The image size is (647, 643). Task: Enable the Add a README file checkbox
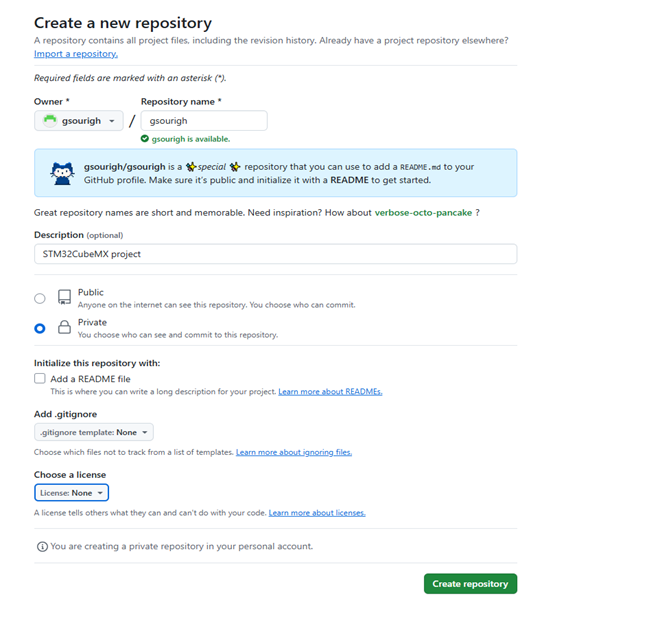[40, 378]
